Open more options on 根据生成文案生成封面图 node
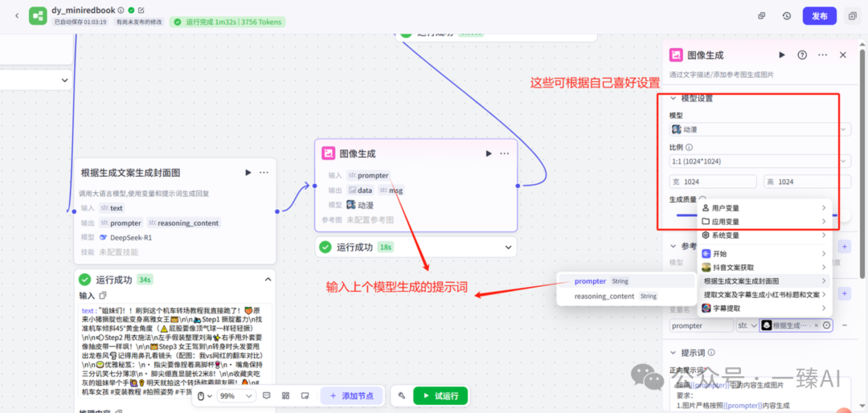The image size is (868, 413). [264, 173]
